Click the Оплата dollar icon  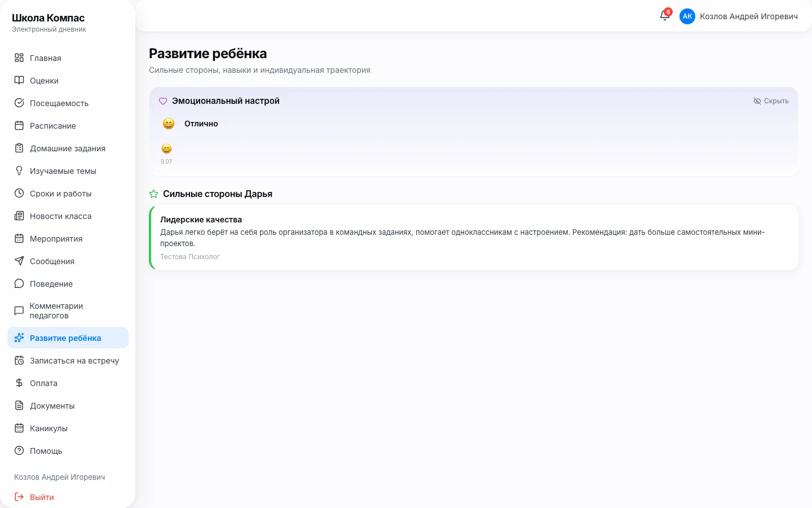coord(19,383)
